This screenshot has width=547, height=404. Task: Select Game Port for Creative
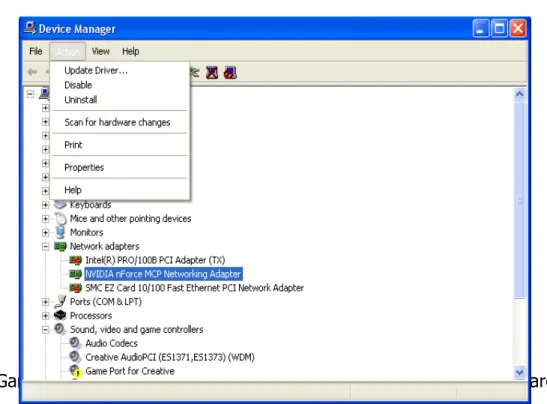pyautogui.click(x=130, y=371)
